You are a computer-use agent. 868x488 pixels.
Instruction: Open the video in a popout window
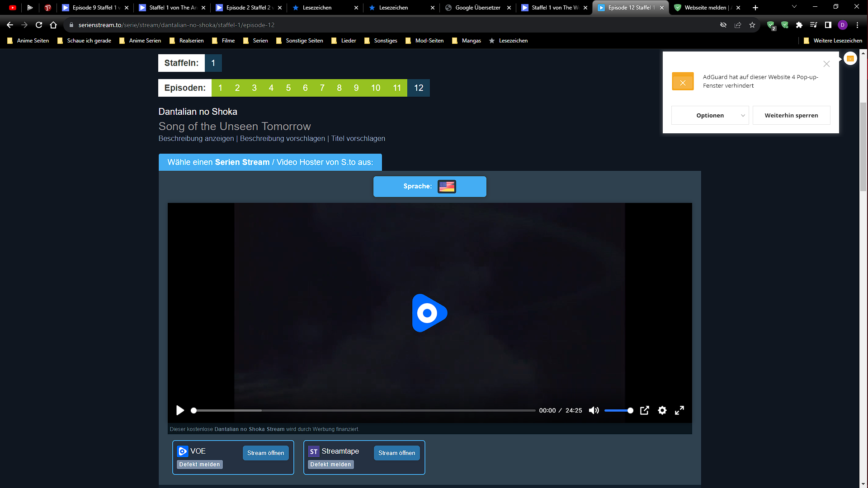tap(644, 410)
